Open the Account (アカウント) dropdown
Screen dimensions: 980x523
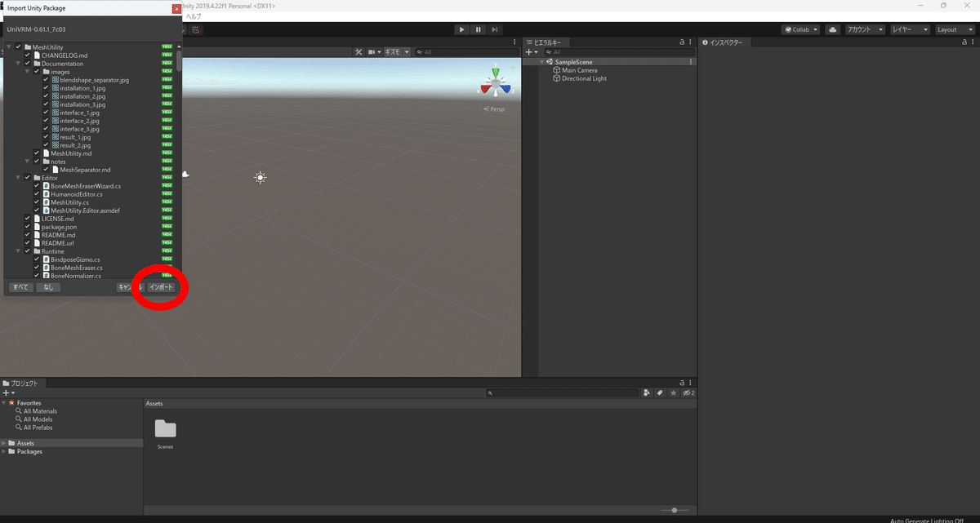pos(865,29)
